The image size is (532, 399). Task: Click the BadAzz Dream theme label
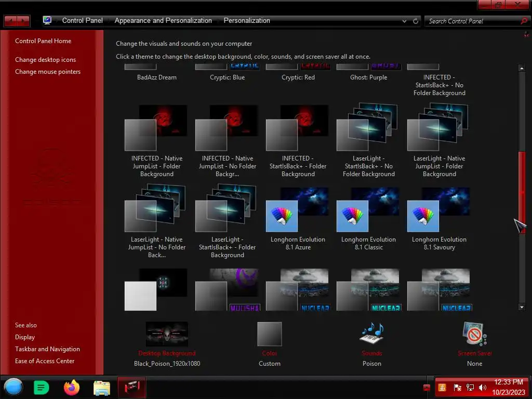pos(157,77)
